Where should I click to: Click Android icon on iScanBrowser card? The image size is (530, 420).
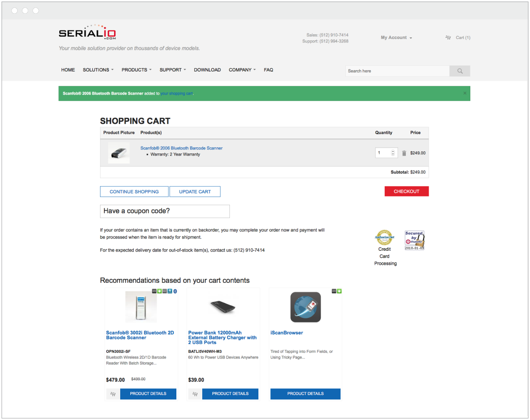(339, 291)
